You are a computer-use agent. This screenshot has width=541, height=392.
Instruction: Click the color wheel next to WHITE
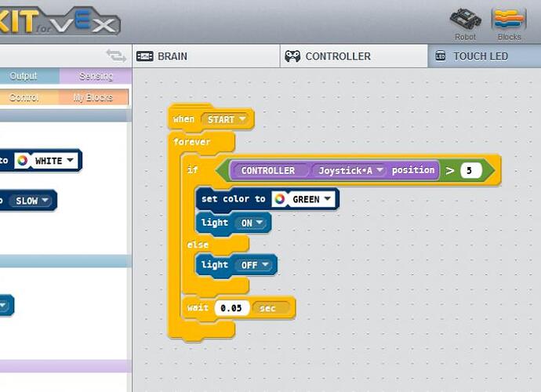click(x=23, y=161)
